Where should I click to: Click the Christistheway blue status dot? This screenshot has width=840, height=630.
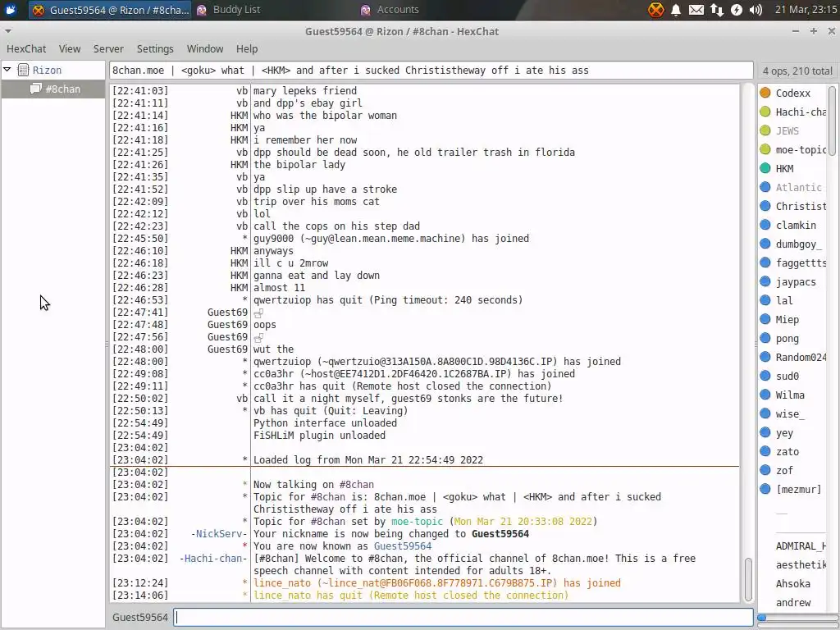pyautogui.click(x=765, y=206)
